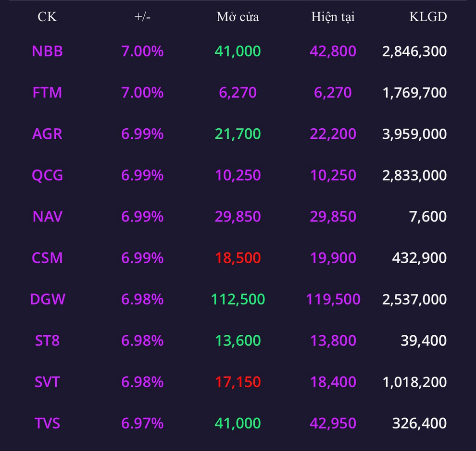Open the DGW ticker details
Image resolution: width=476 pixels, height=451 pixels.
tap(47, 299)
